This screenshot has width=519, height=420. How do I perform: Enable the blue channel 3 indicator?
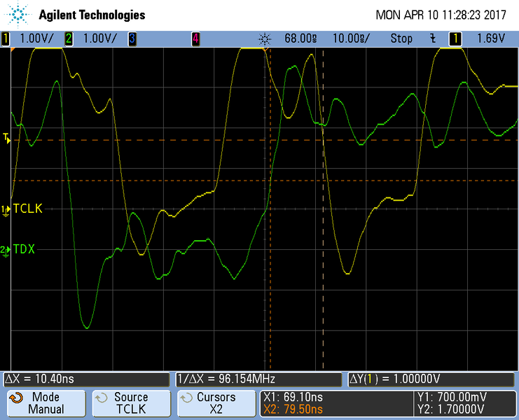(x=132, y=39)
